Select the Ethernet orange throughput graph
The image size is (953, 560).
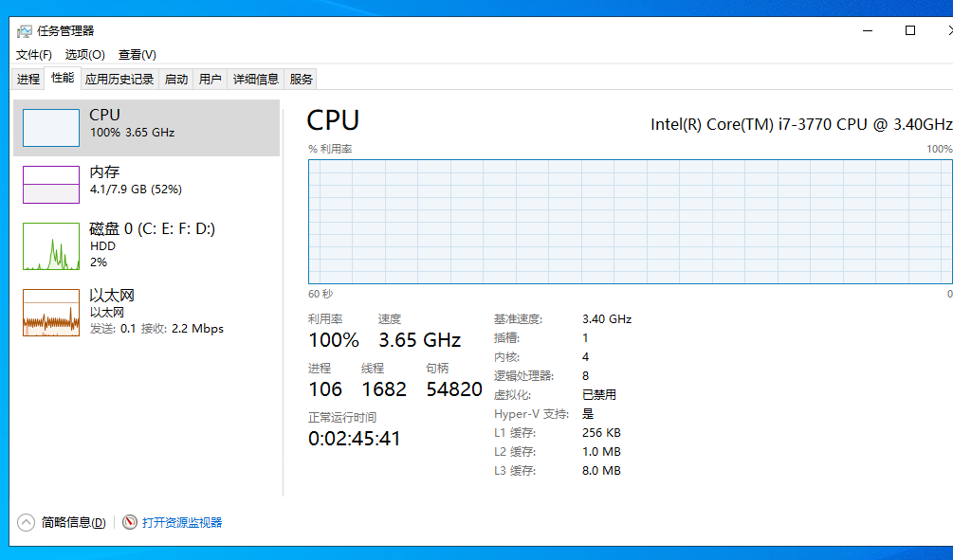tap(51, 313)
